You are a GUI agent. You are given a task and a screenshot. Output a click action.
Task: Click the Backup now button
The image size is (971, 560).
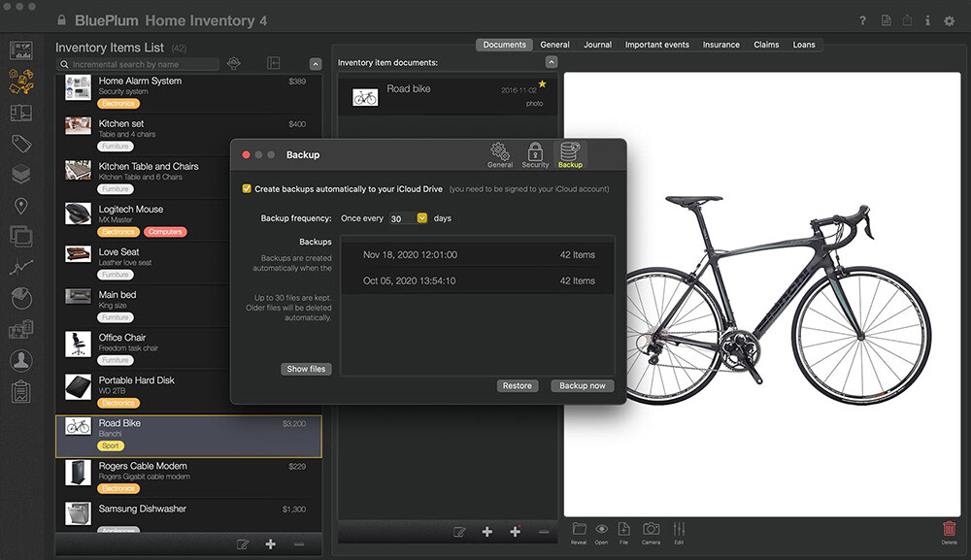[x=582, y=385]
